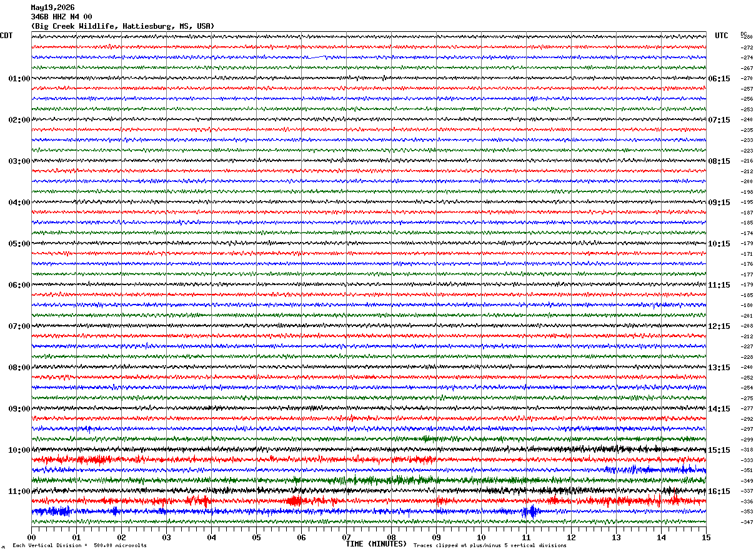The width and height of the screenshot is (756, 554).
Task: Click the 01:00 CDT time label
Action: (19, 79)
